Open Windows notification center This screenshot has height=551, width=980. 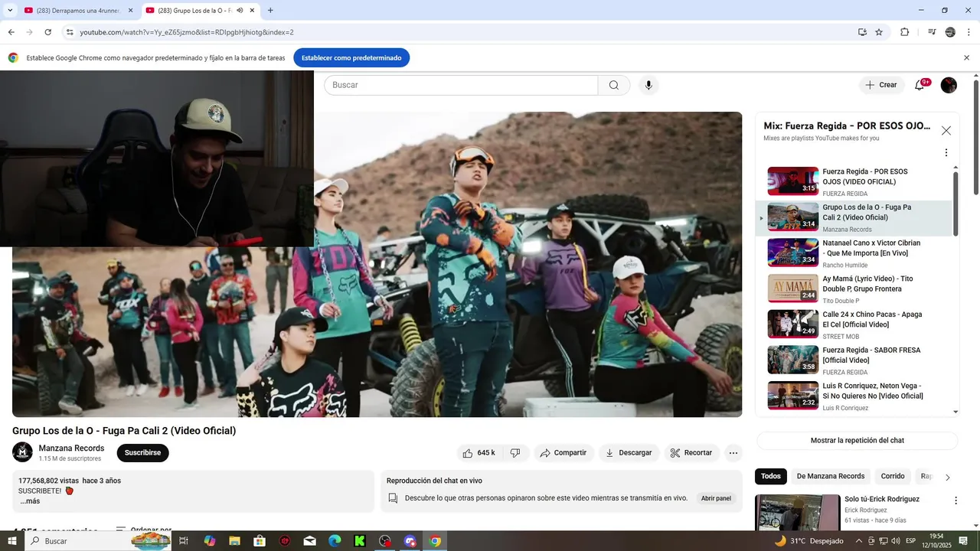pyautogui.click(x=964, y=541)
